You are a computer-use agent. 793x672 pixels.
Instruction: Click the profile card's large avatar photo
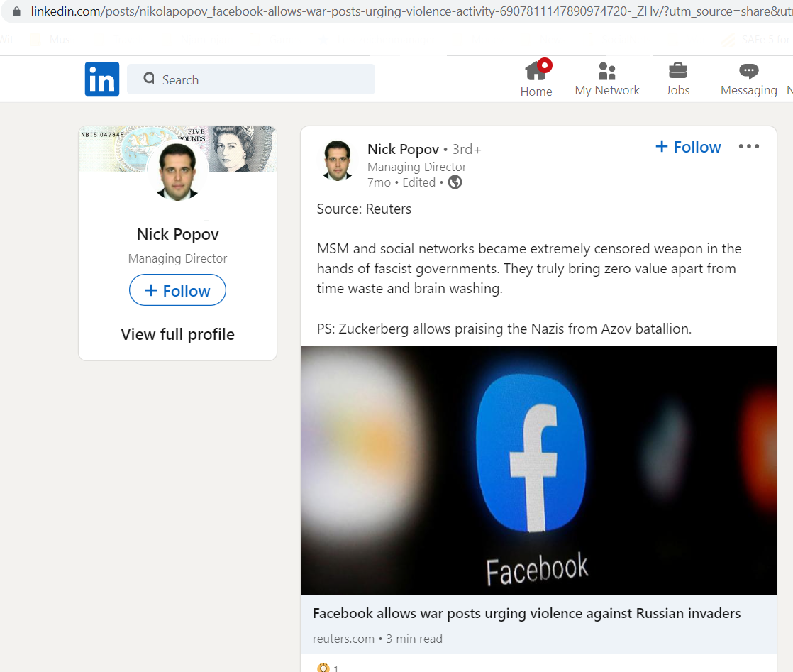[x=177, y=172]
